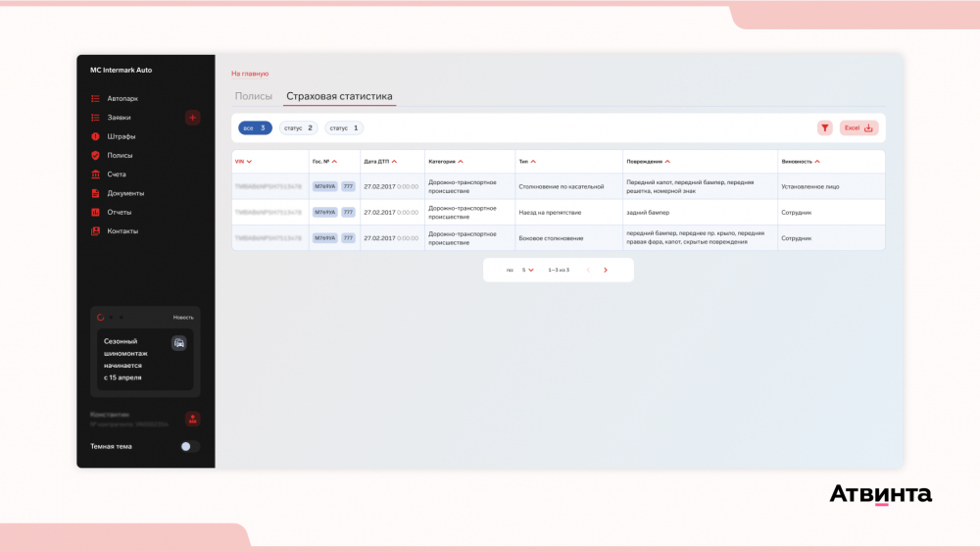
Task: Open Контакты menu item
Action: [x=122, y=231]
